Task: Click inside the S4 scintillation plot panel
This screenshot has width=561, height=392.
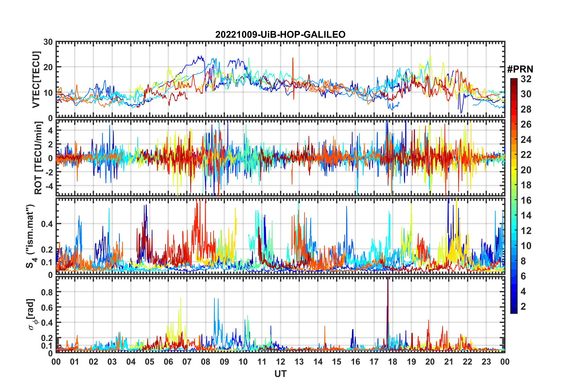Action: click(280, 236)
